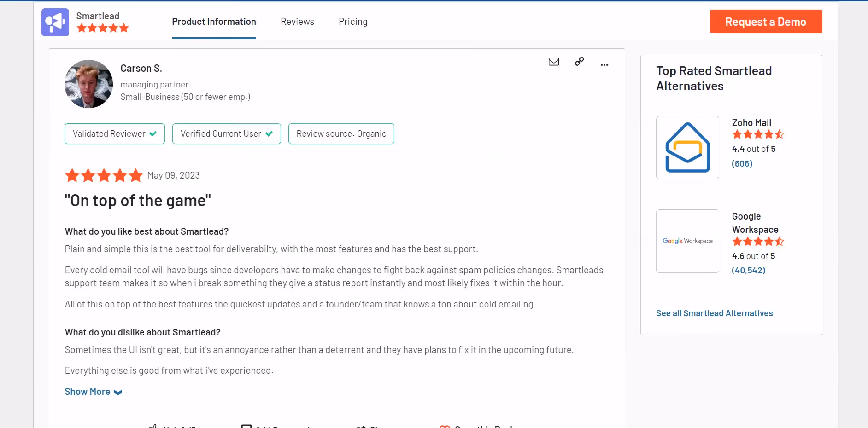This screenshot has height=428, width=868.
Task: Open the Google Workspace alternative link
Action: pyautogui.click(x=755, y=223)
